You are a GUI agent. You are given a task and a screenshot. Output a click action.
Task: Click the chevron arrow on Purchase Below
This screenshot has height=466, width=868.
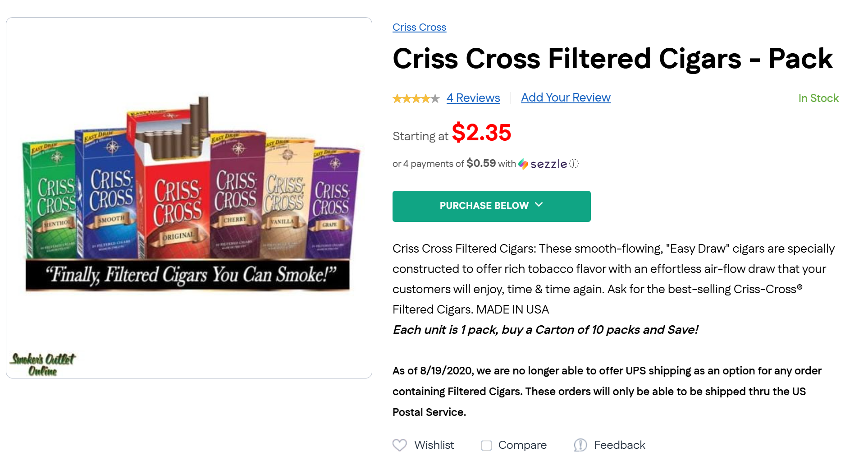point(539,205)
